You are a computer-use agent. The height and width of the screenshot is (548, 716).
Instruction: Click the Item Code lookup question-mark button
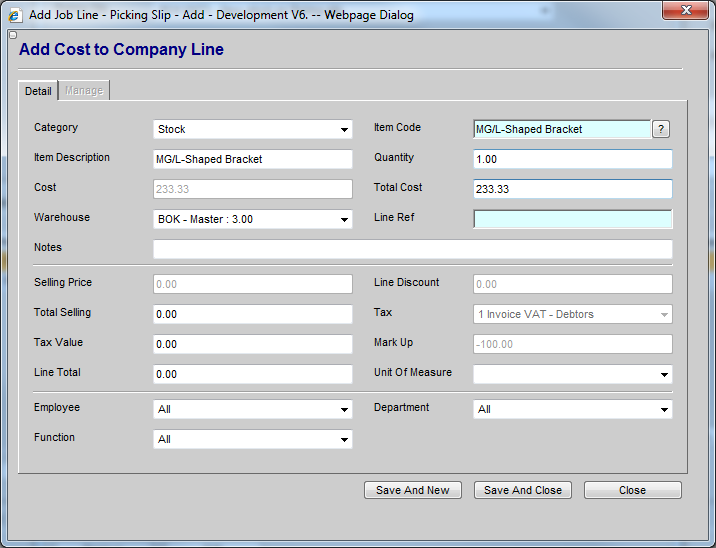click(x=661, y=129)
